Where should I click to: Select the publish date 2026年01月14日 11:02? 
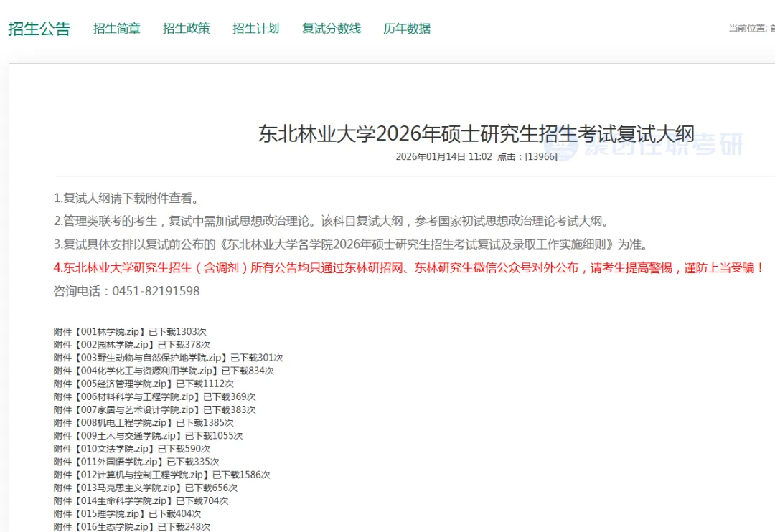[444, 156]
